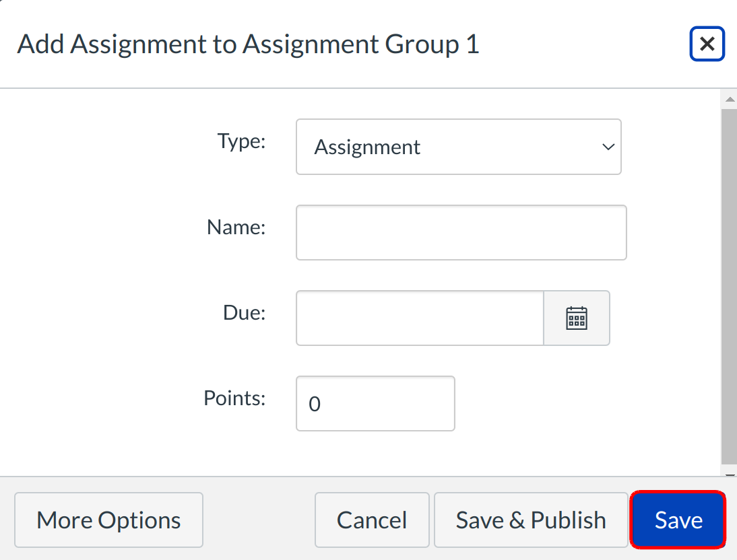
Task: Open the Type dropdown set to Assignment
Action: (458, 147)
